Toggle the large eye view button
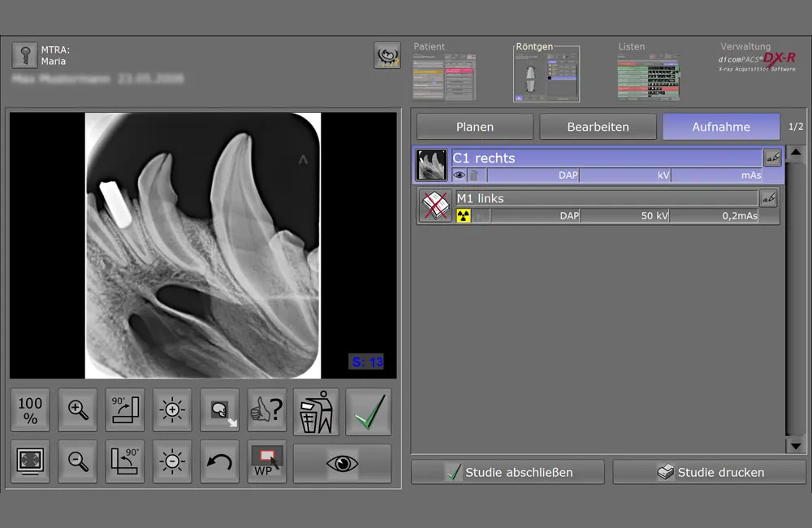812x528 pixels. click(x=342, y=462)
